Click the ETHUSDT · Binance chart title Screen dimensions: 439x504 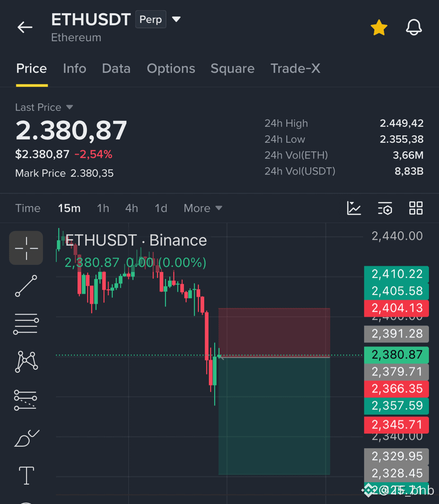pyautogui.click(x=136, y=240)
